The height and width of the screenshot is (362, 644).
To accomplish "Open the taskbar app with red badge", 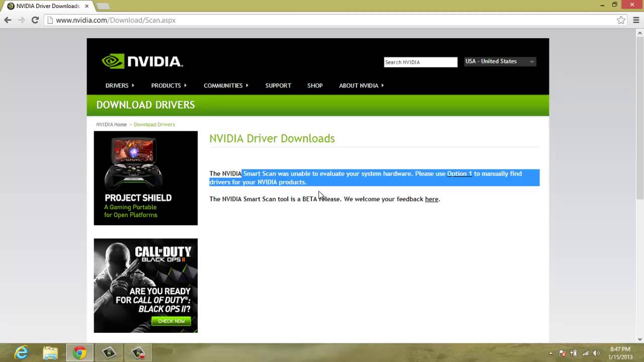I will coord(138,352).
